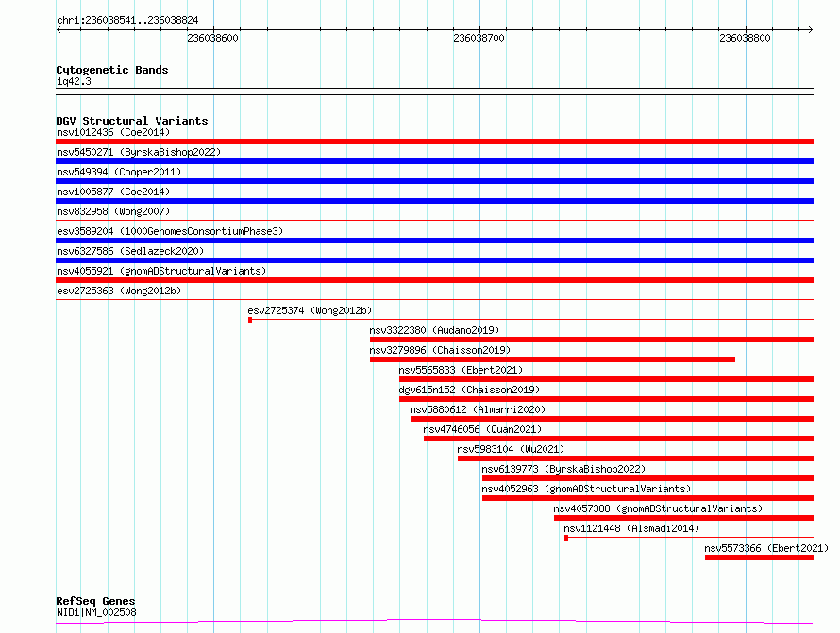Viewport: 840px width, 633px height.
Task: Click esv3589204 (1000GenomesConsortiumPhase3) label
Action: tap(170, 231)
